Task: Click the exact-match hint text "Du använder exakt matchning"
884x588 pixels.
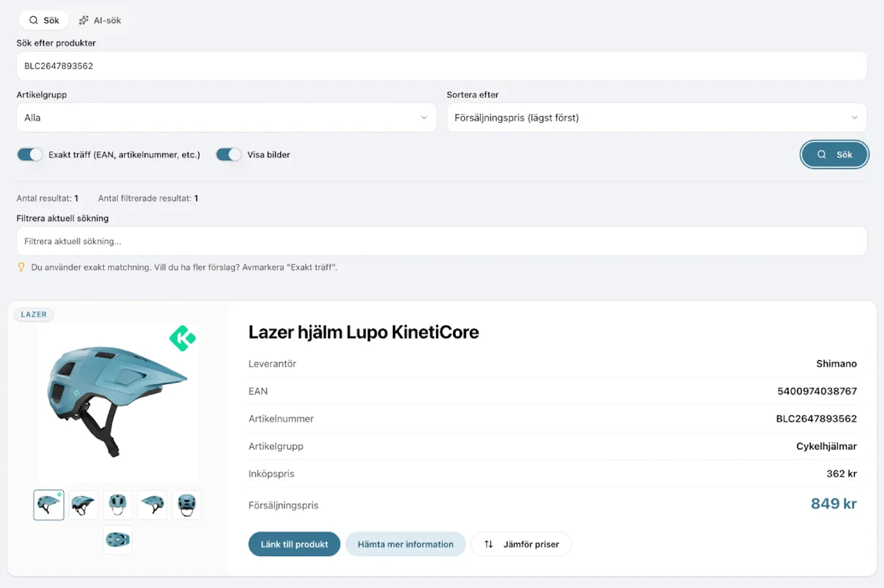Action: 92,267
